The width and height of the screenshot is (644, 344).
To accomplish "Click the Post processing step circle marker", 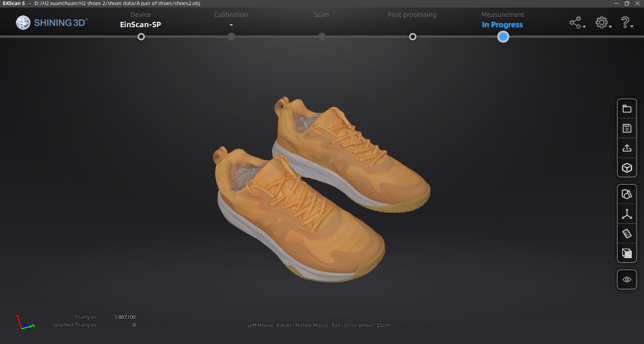I will [x=413, y=37].
